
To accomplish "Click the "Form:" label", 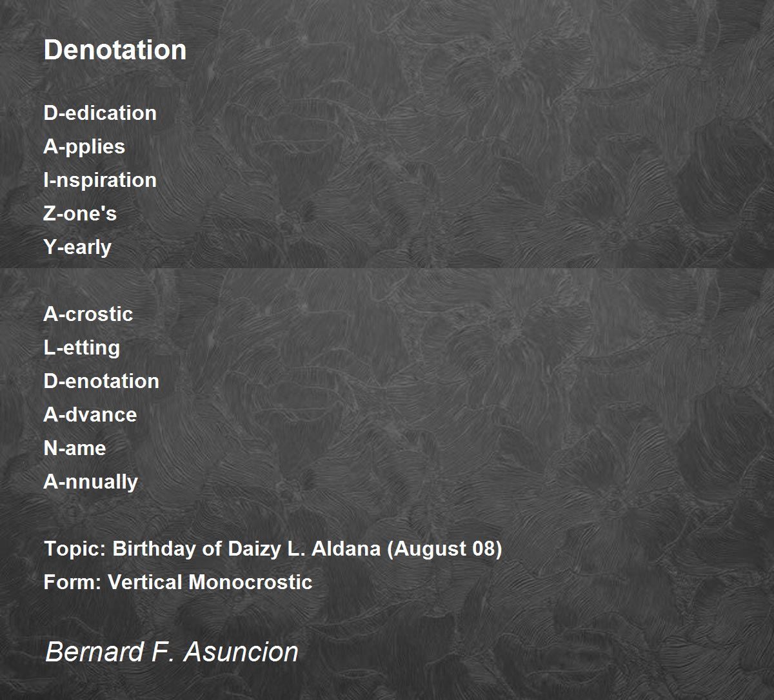I will pyautogui.click(x=72, y=582).
